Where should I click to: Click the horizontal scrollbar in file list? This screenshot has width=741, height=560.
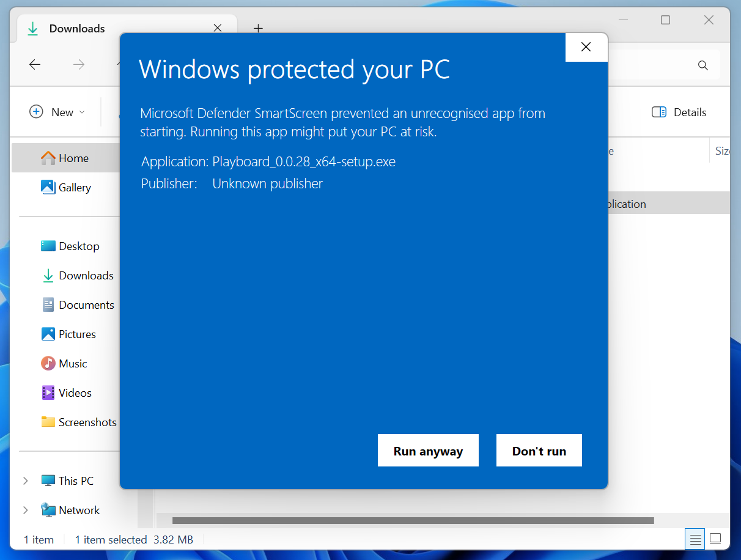pos(413,521)
